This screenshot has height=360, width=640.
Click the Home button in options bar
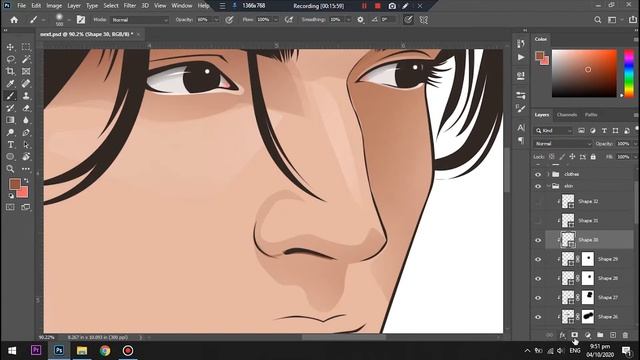pos(14,20)
